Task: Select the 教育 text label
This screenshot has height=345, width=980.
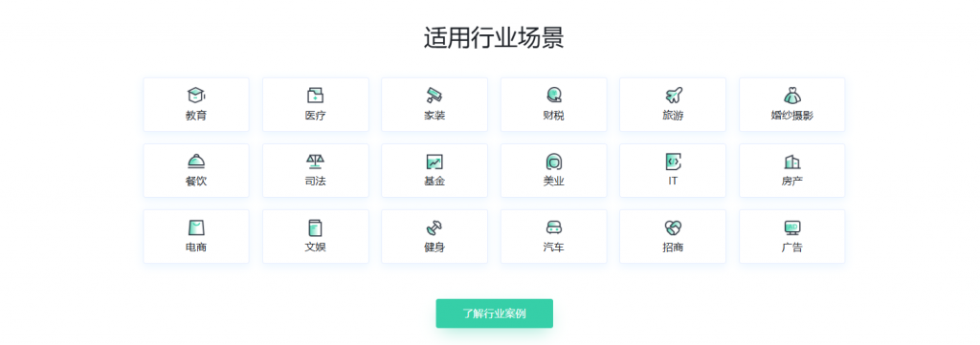Action: (196, 116)
